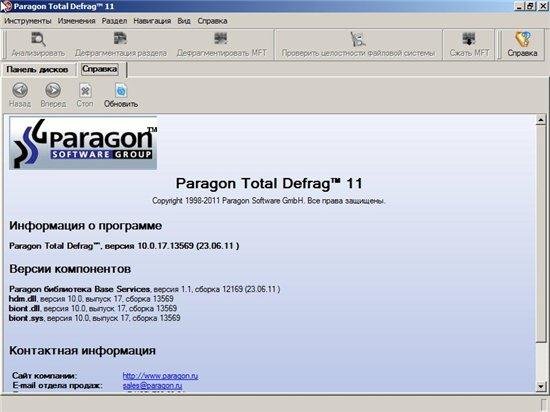Open the Вид menu
The height and width of the screenshot is (412, 550).
(x=184, y=21)
